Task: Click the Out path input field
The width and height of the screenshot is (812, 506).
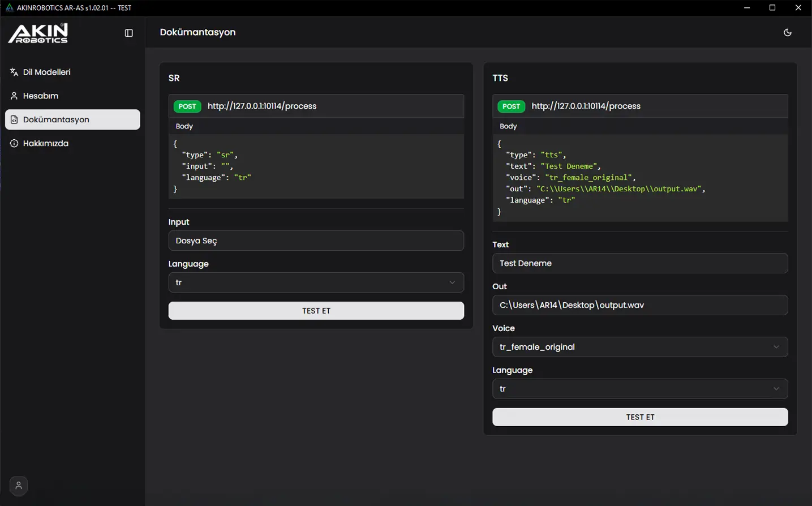Action: [639, 305]
